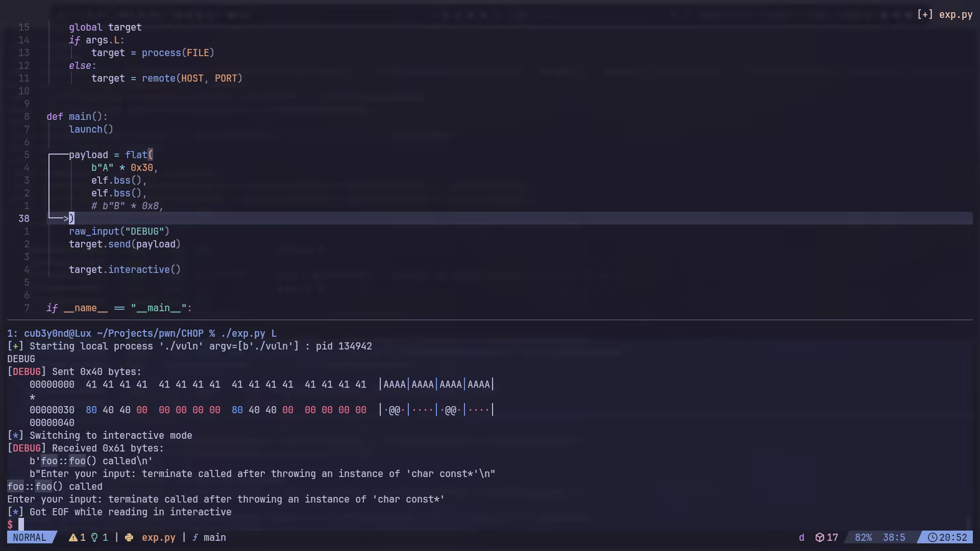Place cursor at the terminal $ prompt
This screenshot has height=551, width=980.
click(x=21, y=525)
